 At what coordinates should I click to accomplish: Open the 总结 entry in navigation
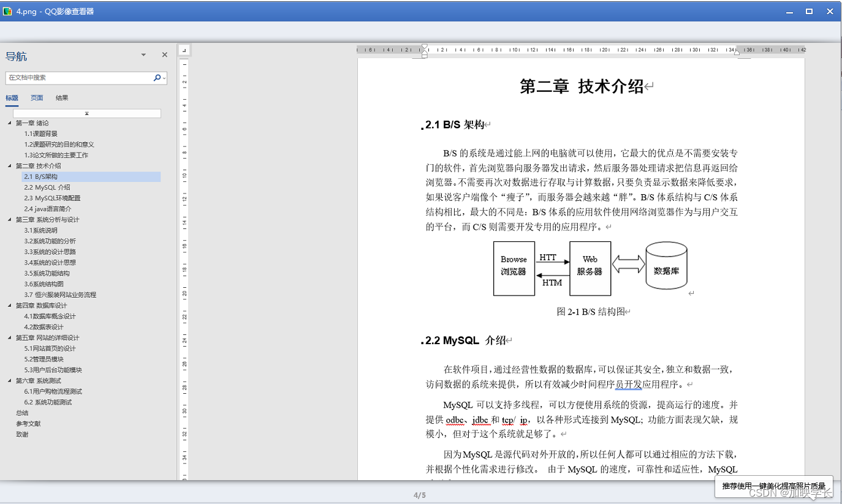click(x=22, y=413)
